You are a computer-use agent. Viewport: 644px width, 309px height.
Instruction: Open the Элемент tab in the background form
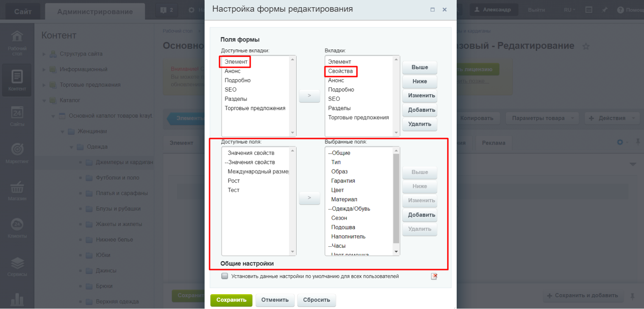pos(181,143)
